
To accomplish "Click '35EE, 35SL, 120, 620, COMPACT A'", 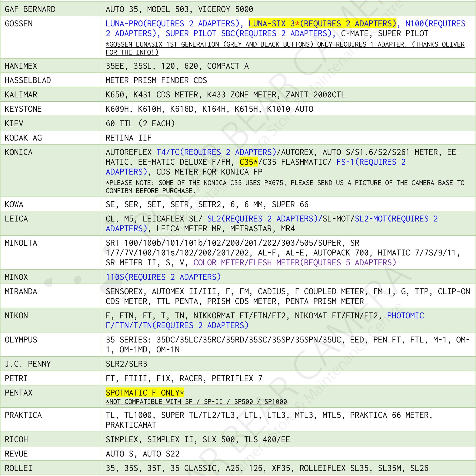I will [177, 66].
